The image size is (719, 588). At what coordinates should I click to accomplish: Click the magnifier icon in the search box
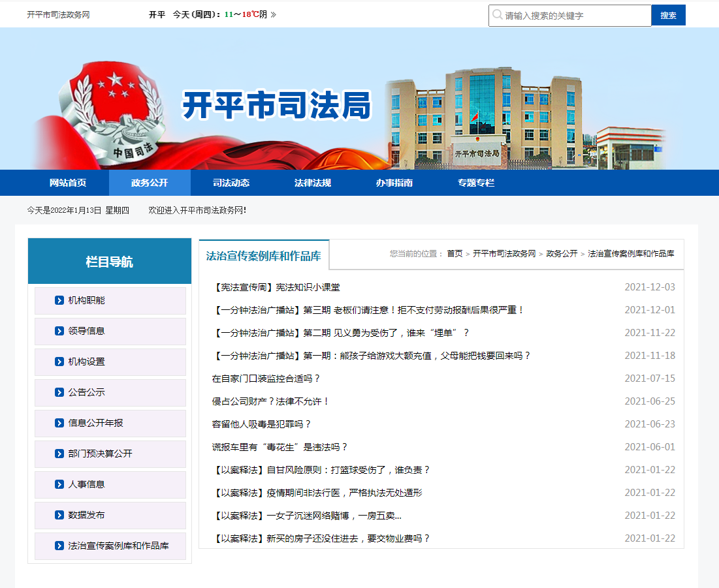coord(498,15)
